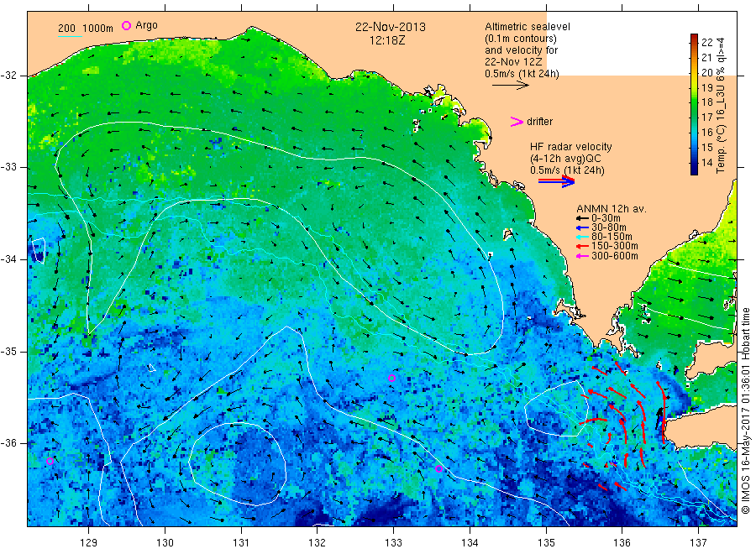Click the '16' colorbar tick label
756x554 pixels.
click(706, 133)
